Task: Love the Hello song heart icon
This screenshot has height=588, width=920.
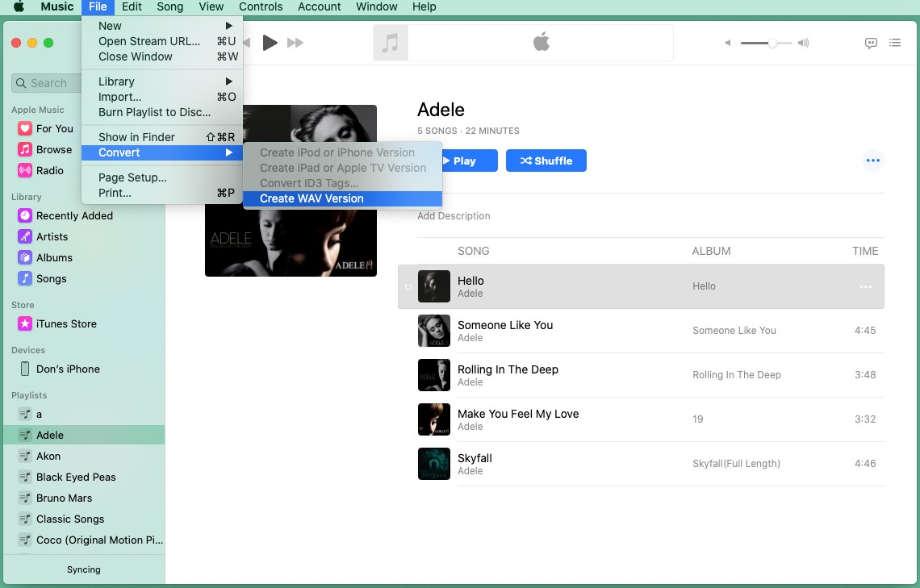Action: 408,287
